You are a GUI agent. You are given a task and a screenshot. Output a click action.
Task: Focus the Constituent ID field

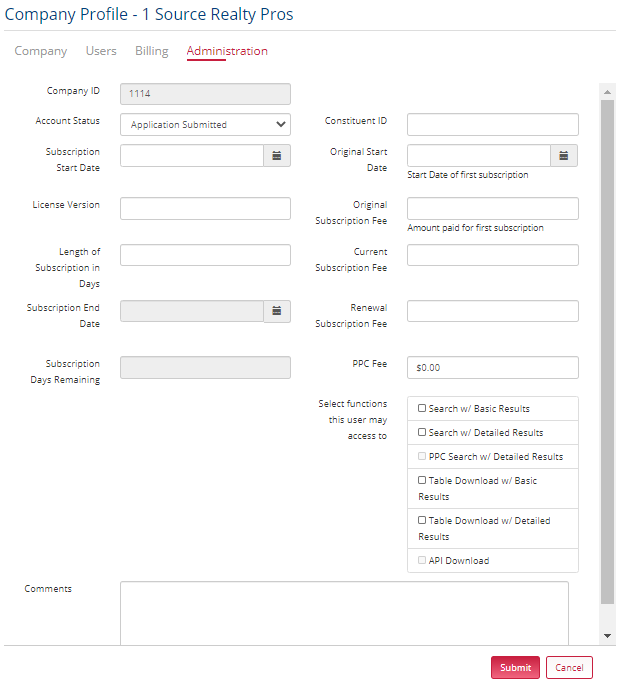pyautogui.click(x=493, y=125)
